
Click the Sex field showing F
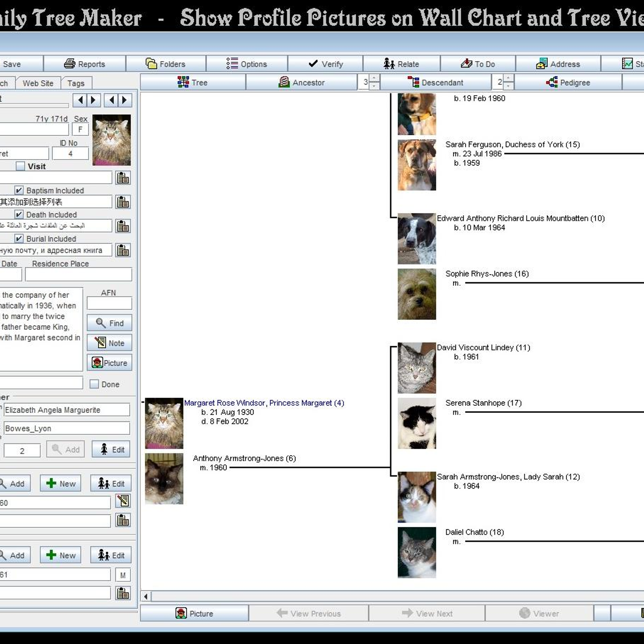[x=80, y=130]
